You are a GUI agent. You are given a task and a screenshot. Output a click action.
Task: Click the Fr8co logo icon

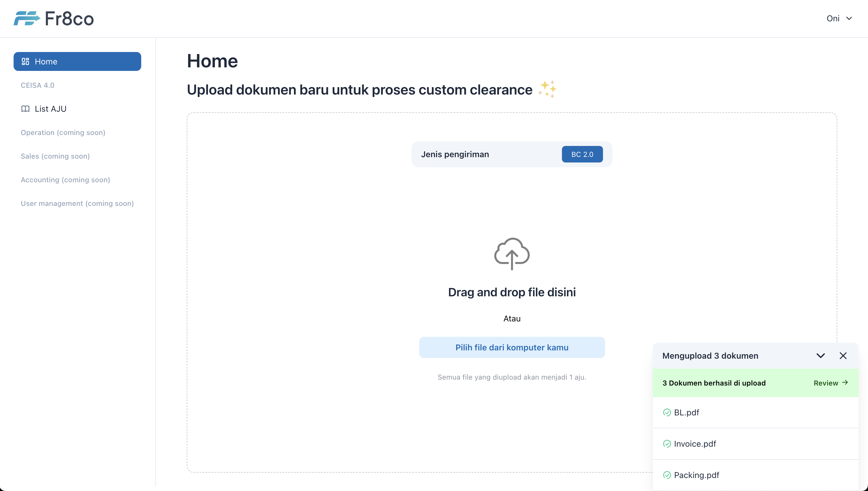point(26,18)
